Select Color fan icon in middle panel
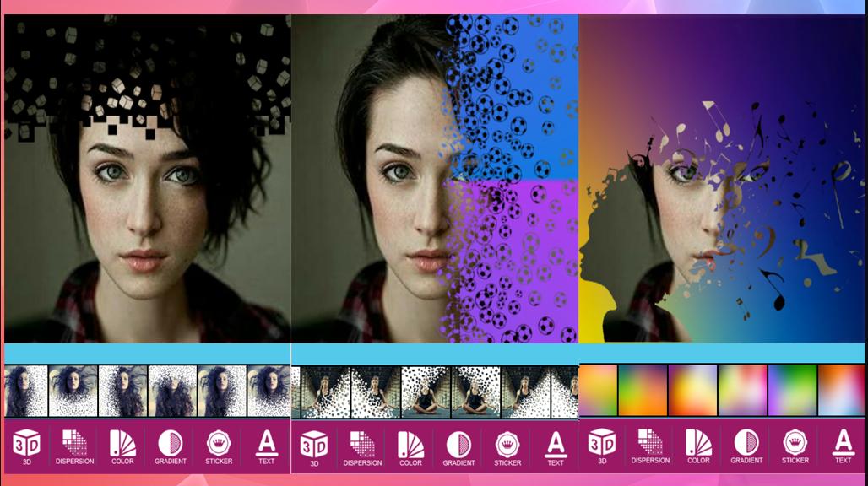The image size is (868, 486). point(410,446)
